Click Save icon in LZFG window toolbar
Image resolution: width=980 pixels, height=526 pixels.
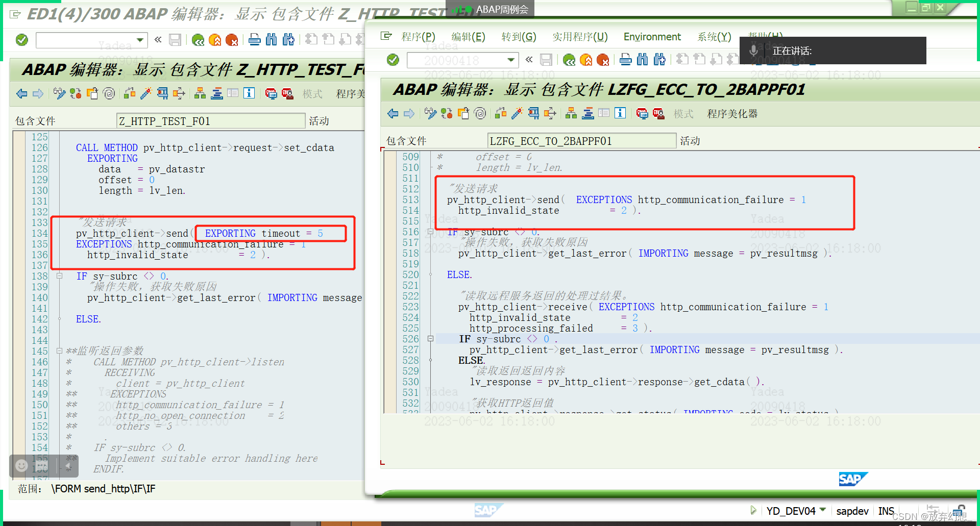546,60
